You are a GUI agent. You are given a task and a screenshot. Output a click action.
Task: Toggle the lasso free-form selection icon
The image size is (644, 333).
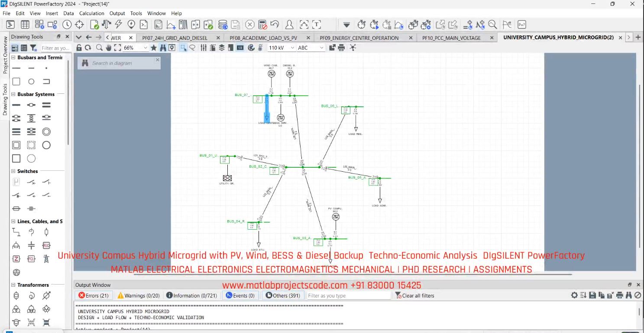pyautogui.click(x=192, y=48)
